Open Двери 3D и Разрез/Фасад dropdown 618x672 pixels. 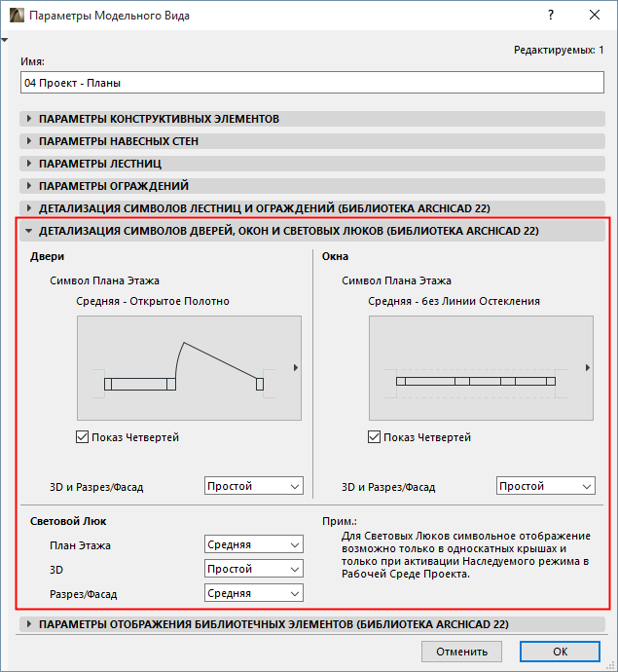[x=254, y=486]
